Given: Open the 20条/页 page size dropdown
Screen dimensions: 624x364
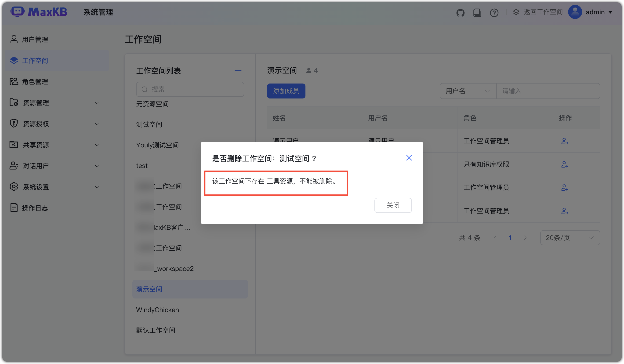Looking at the screenshot, I should point(570,237).
